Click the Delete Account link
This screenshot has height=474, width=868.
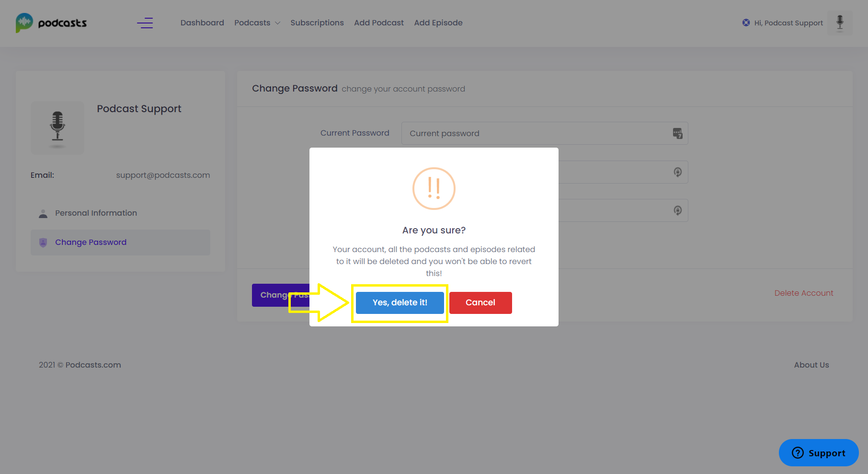tap(804, 293)
